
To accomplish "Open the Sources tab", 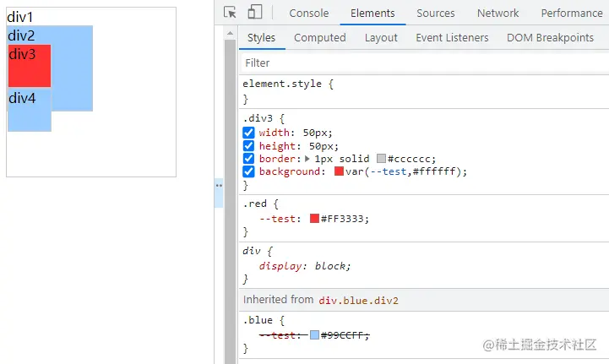I will (x=435, y=13).
